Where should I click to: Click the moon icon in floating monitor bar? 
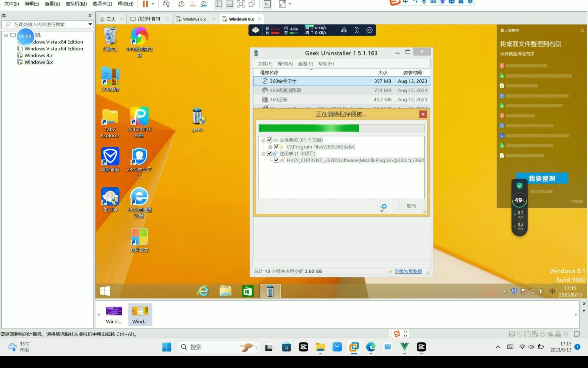click(357, 30)
